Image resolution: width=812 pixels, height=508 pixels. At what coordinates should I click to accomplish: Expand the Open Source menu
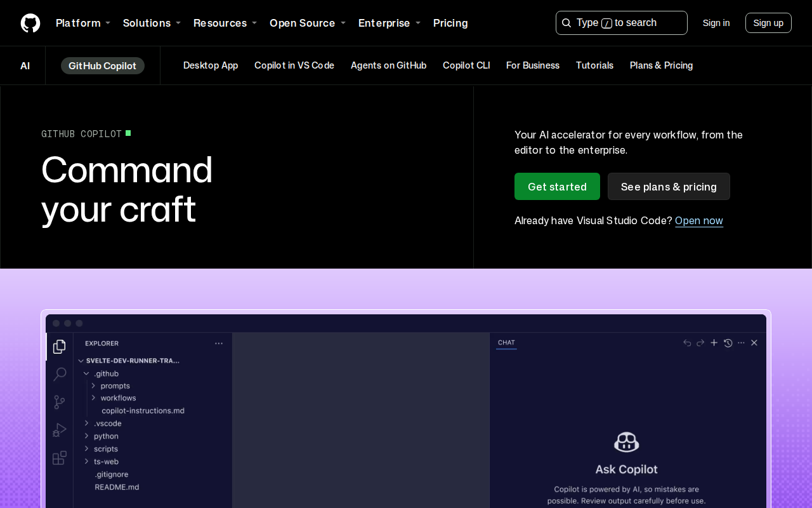(308, 23)
